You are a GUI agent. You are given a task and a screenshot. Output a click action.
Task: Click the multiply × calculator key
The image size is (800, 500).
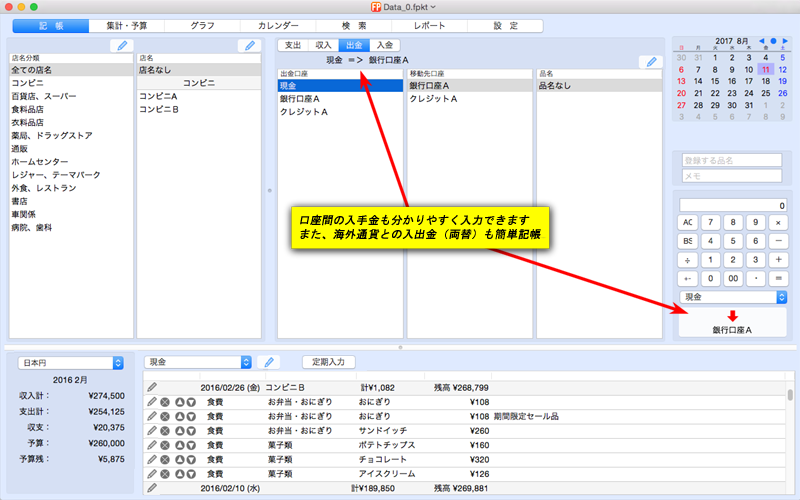779,222
